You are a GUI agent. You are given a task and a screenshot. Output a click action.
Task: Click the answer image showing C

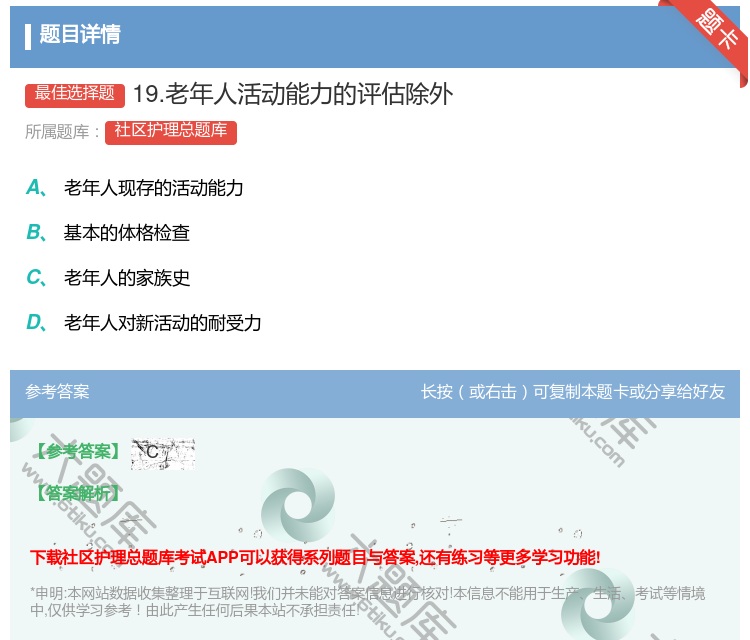[x=163, y=453]
